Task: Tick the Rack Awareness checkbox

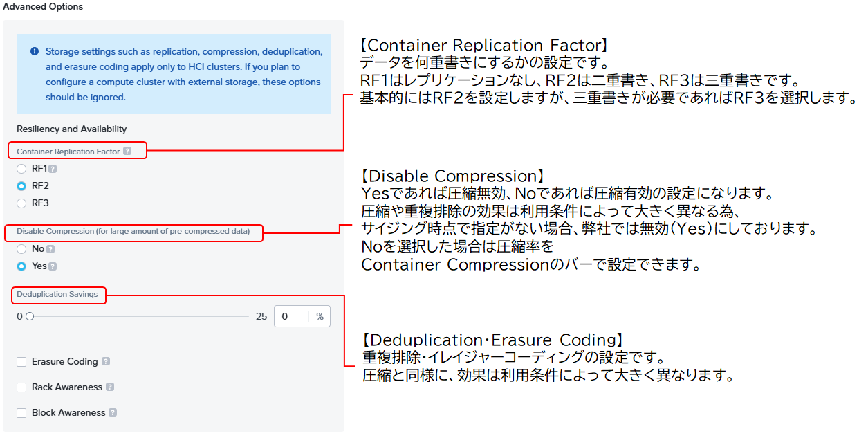Action: 21,387
